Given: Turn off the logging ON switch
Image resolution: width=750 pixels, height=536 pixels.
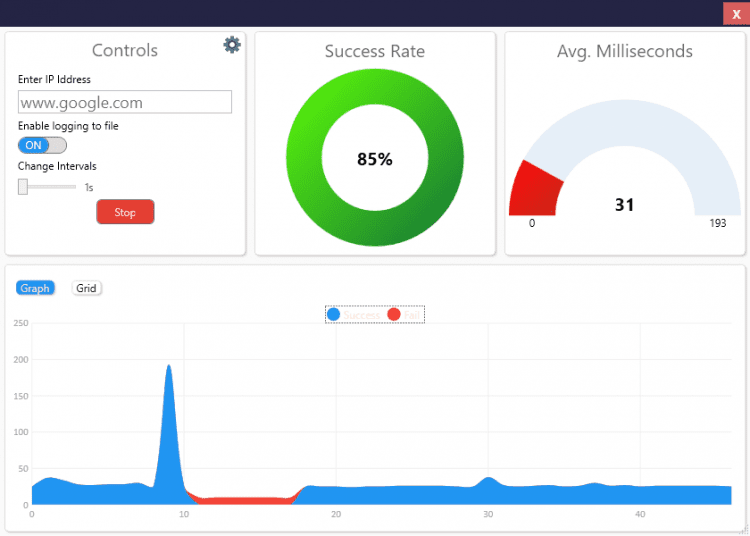Looking at the screenshot, I should (x=42, y=145).
